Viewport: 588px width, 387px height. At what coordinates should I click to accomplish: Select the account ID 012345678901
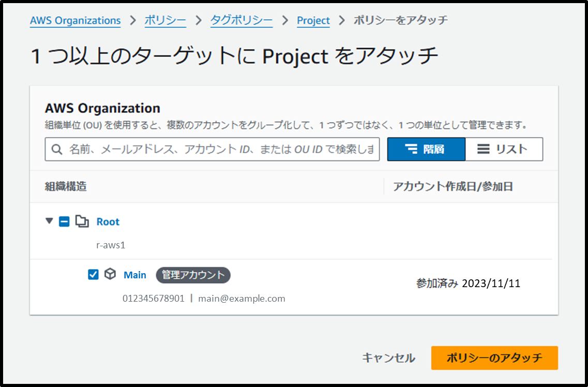point(154,299)
